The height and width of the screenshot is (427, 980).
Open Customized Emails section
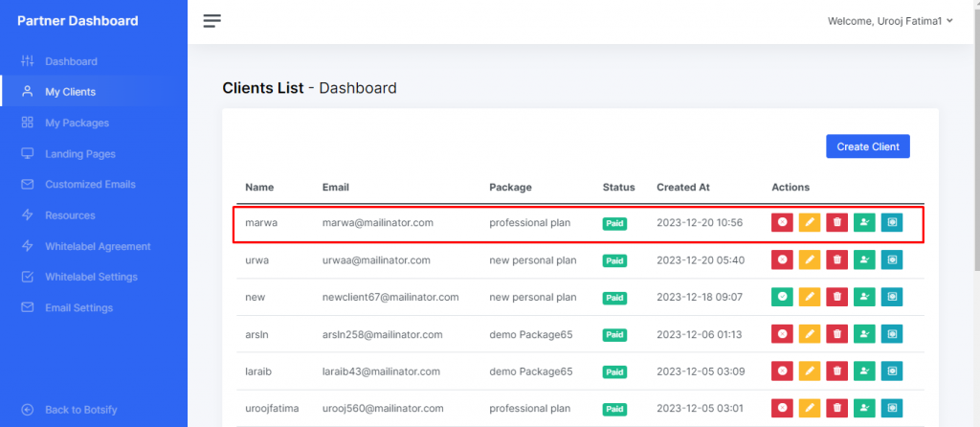pos(90,185)
